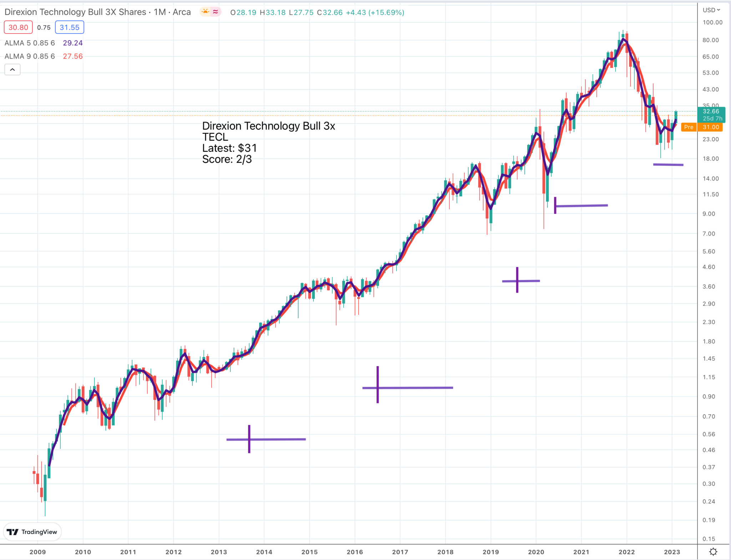Image resolution: width=731 pixels, height=560 pixels.
Task: Open chart settings gear icon
Action: pos(713,552)
